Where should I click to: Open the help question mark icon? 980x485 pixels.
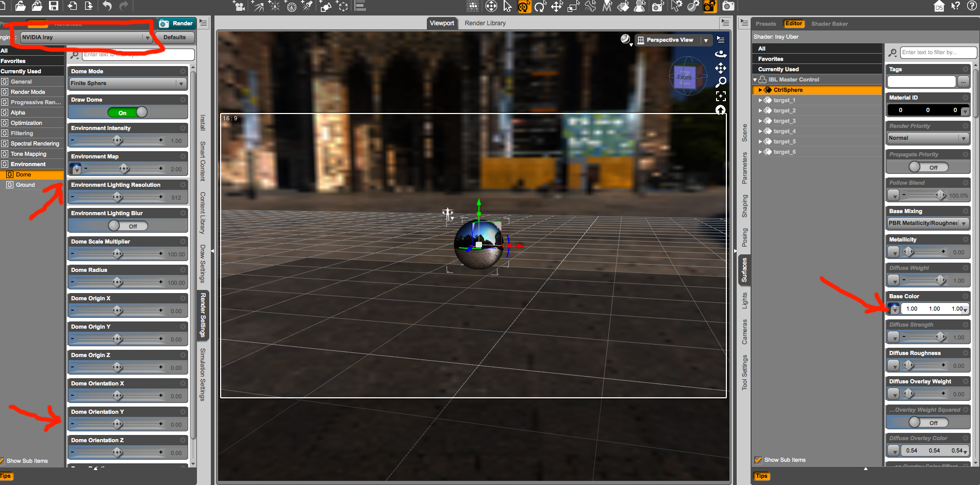(x=972, y=6)
